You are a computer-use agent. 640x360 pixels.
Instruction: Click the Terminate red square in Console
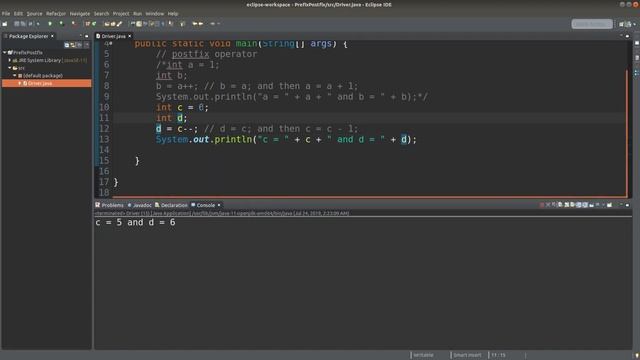(542, 205)
